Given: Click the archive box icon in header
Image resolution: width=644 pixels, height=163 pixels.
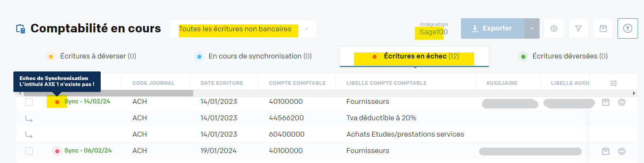Looking at the screenshot, I should tap(603, 29).
